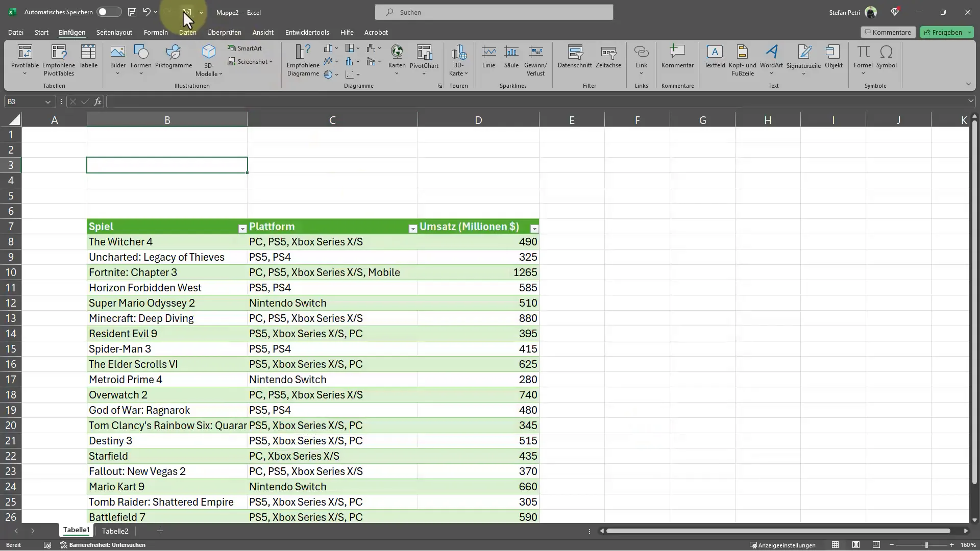Insert WordArt text
Viewport: 980px width, 551px height.
point(771,60)
